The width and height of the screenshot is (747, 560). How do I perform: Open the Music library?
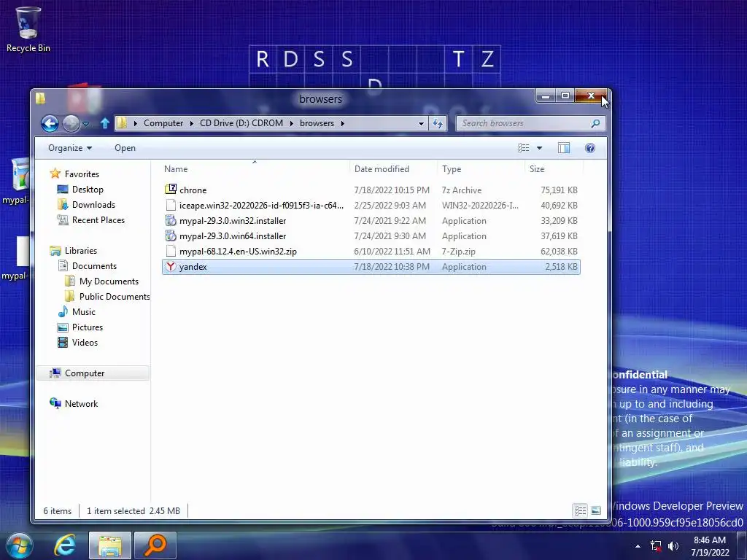tap(83, 312)
